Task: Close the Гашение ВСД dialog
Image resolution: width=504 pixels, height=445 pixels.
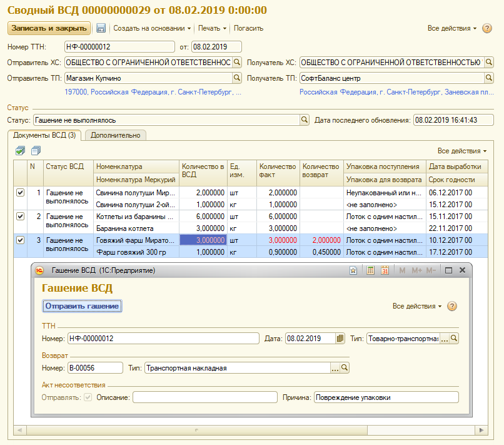Action: (463, 270)
